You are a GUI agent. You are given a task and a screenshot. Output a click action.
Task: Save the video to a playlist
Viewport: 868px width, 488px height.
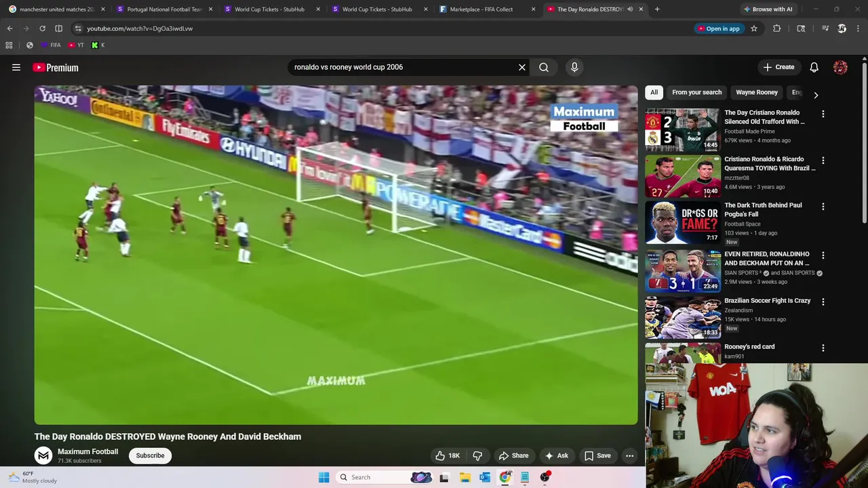pos(597,455)
